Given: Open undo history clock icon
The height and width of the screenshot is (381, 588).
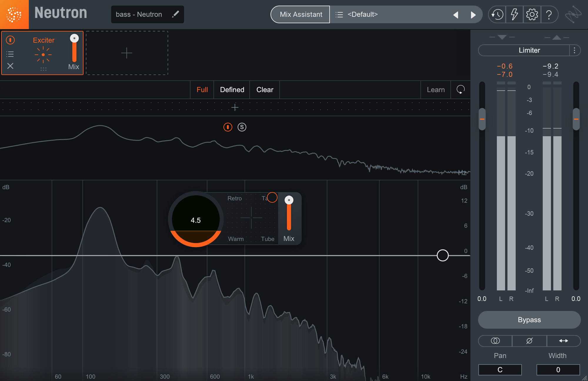Looking at the screenshot, I should pos(497,14).
